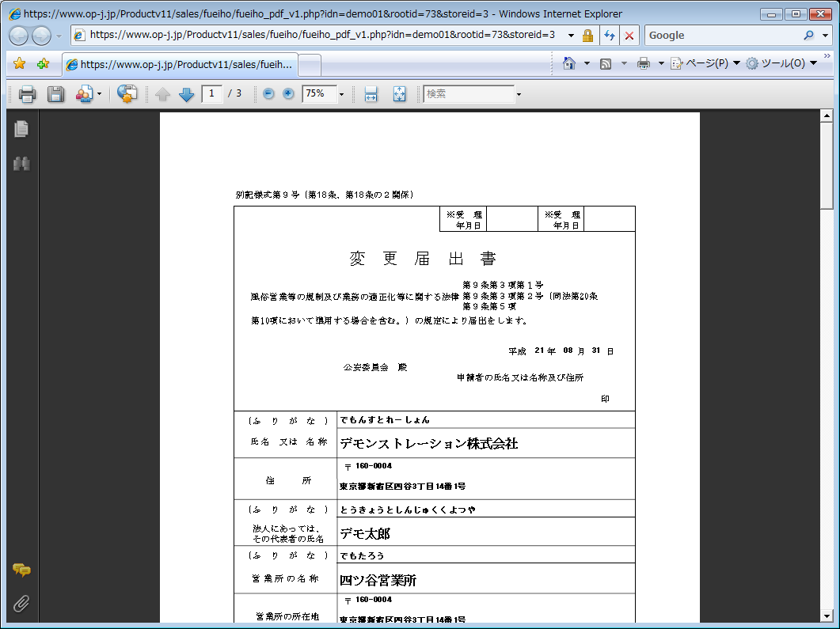840x629 pixels.
Task: Go back in Internet Explorer
Action: [x=19, y=36]
